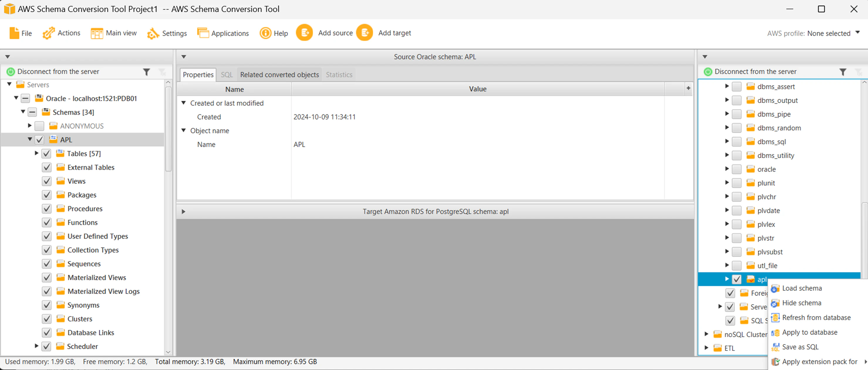Click the Name column header

pos(235,89)
